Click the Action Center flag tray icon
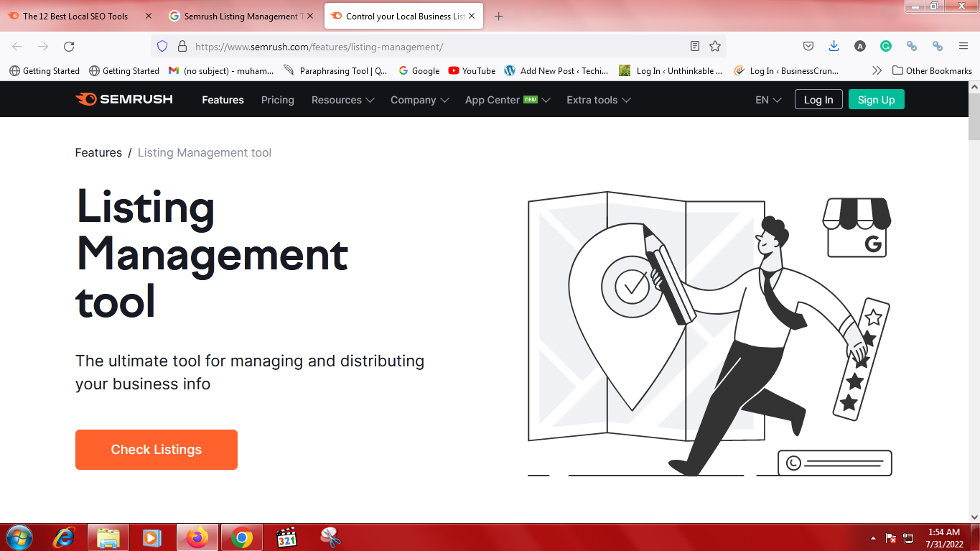The width and height of the screenshot is (980, 551). coord(891,538)
